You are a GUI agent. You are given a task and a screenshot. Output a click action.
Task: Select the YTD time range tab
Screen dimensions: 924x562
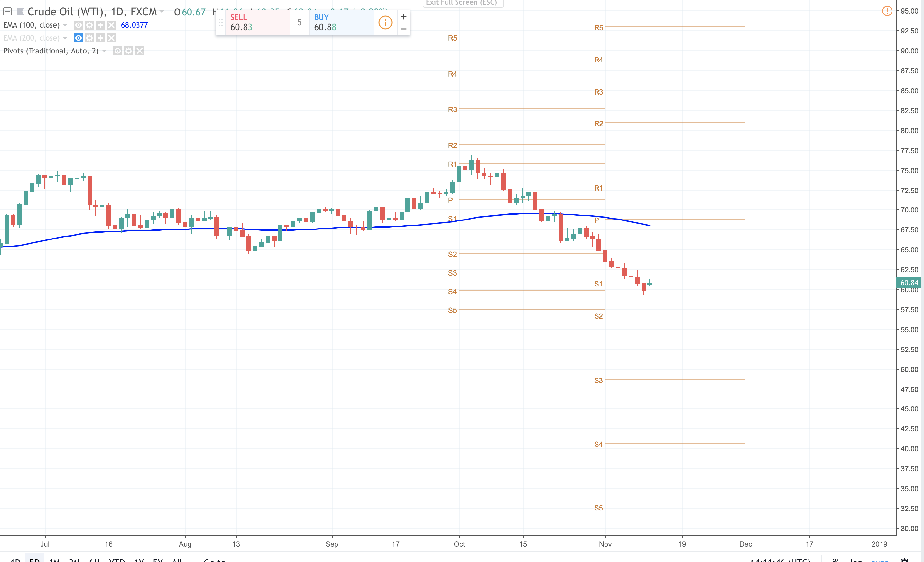116,560
